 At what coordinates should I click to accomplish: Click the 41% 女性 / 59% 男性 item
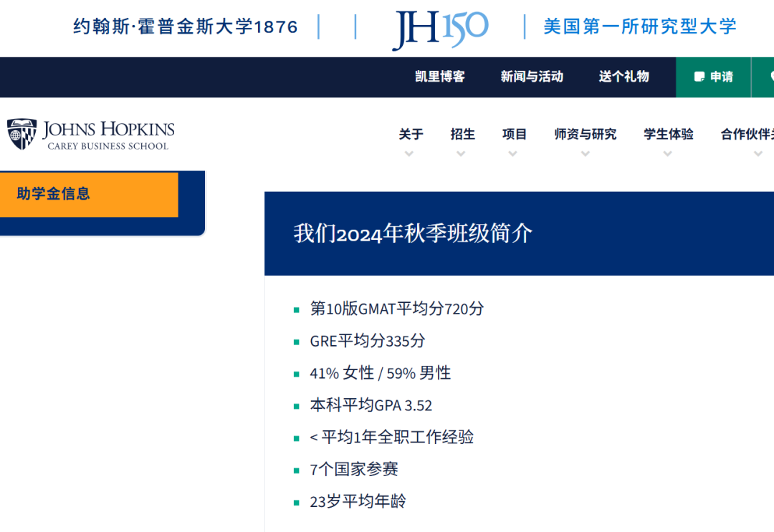(381, 373)
